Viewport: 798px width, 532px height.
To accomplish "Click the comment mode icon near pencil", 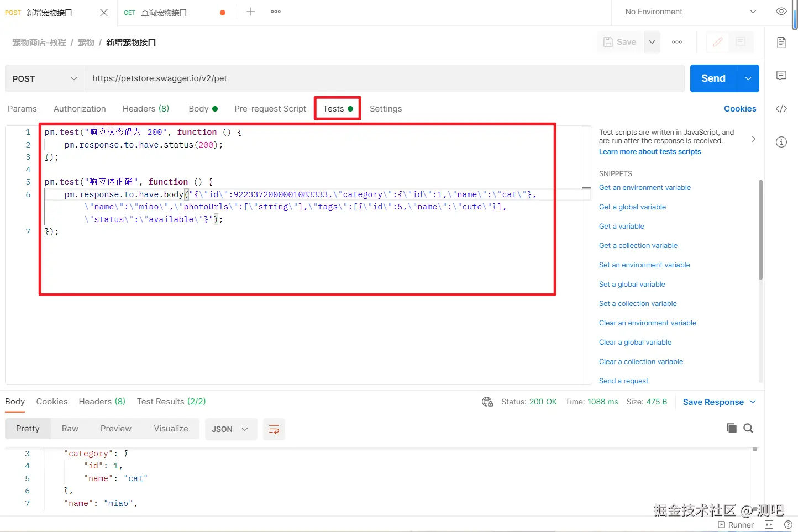I will [741, 42].
